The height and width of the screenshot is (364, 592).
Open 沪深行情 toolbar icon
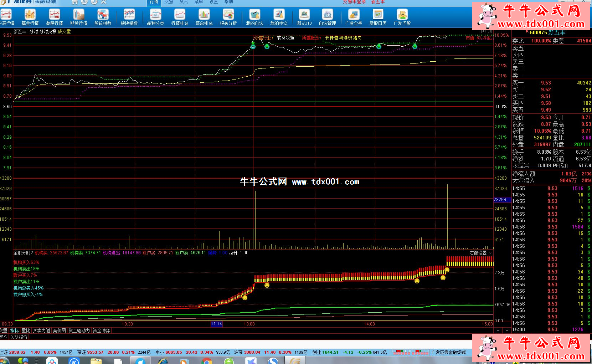pos(7,17)
